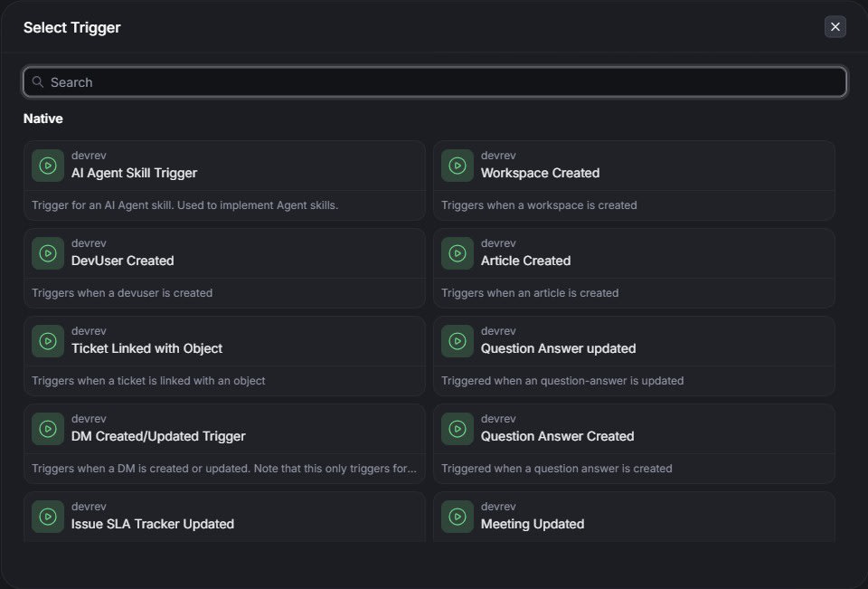The height and width of the screenshot is (589, 868).
Task: Choose the Workspace Created trigger title
Action: point(540,173)
